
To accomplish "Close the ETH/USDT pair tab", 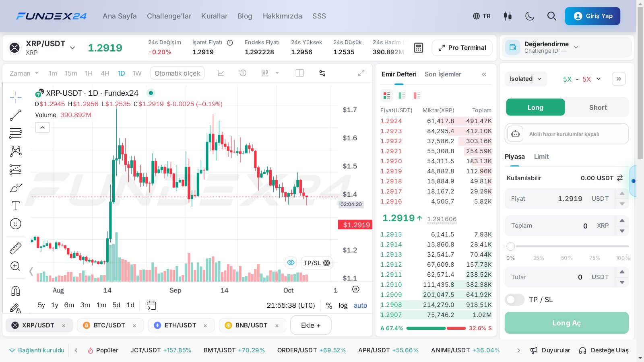I will point(205,326).
